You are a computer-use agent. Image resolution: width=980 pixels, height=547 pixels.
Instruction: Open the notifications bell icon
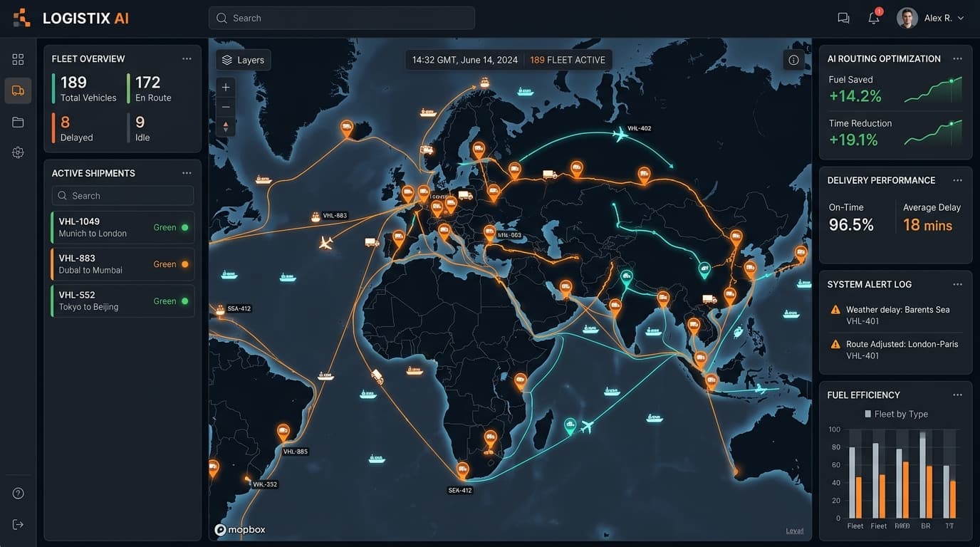pos(874,19)
